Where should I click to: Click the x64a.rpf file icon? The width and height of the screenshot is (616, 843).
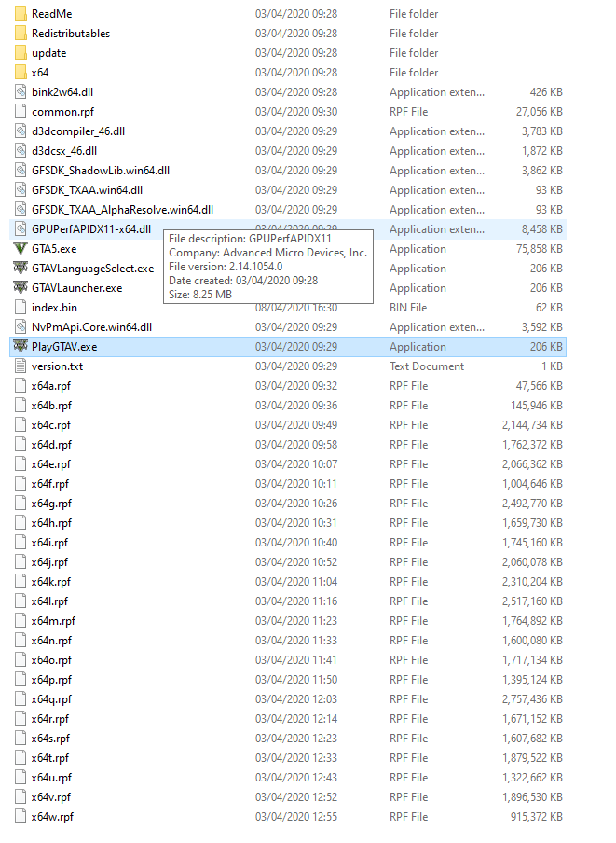21,386
